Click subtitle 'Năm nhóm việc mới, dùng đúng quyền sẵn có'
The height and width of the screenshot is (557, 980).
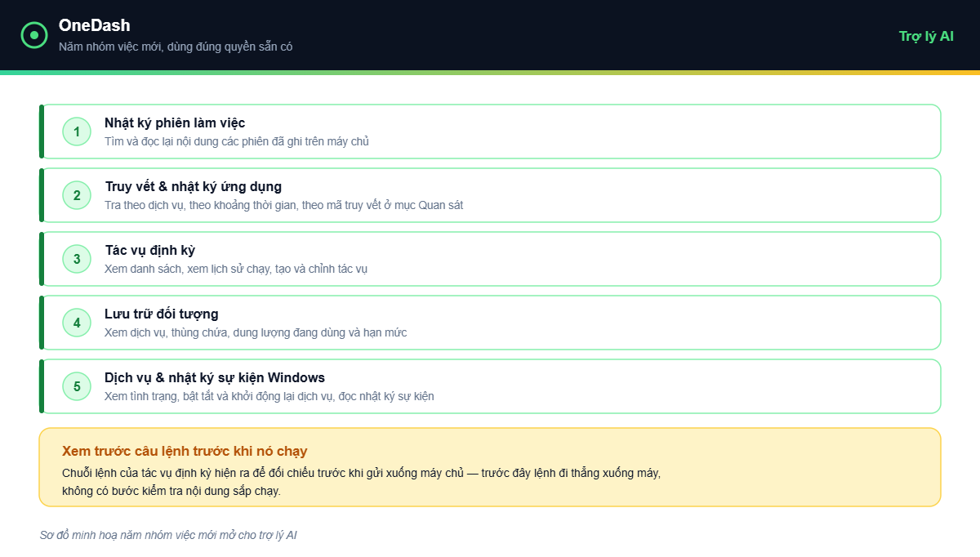point(176,47)
